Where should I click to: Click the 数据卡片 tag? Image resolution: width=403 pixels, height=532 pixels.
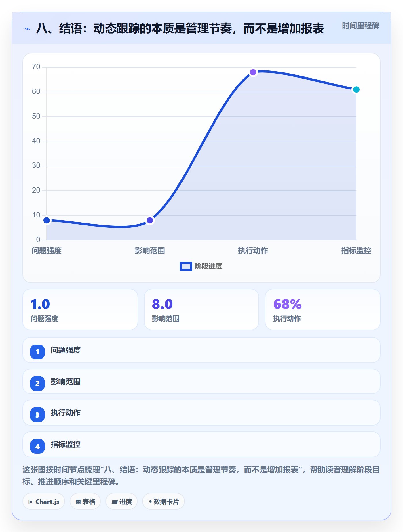click(164, 502)
